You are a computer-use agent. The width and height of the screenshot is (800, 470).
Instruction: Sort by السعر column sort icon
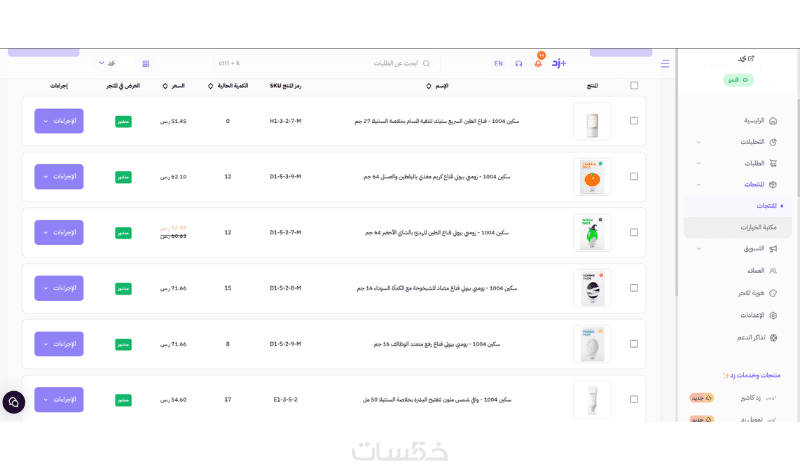pos(165,86)
